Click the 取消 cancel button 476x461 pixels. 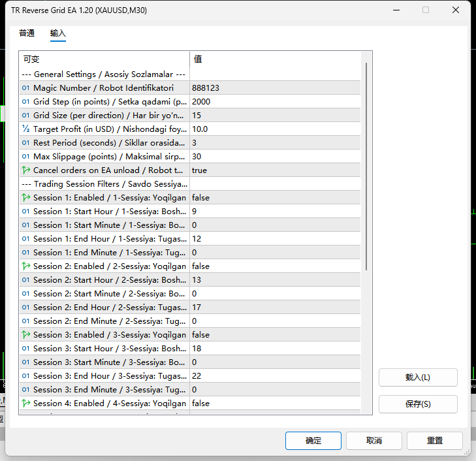tap(374, 441)
